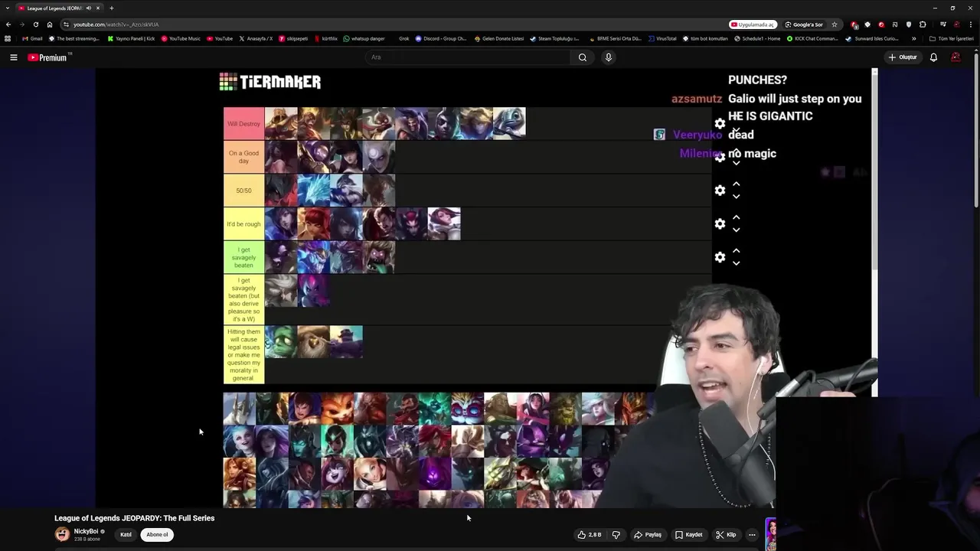Screen dimensions: 980x551
Task: Reload the page with refresh icon
Action: [35, 24]
